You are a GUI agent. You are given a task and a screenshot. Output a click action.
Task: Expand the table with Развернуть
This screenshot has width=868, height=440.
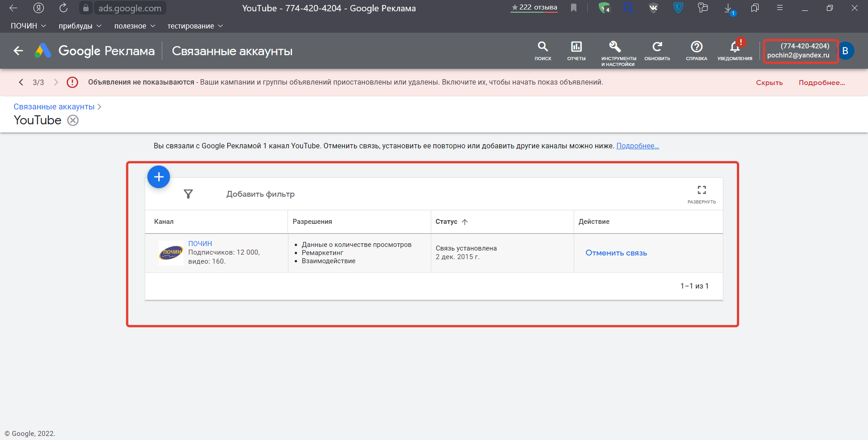pyautogui.click(x=702, y=194)
